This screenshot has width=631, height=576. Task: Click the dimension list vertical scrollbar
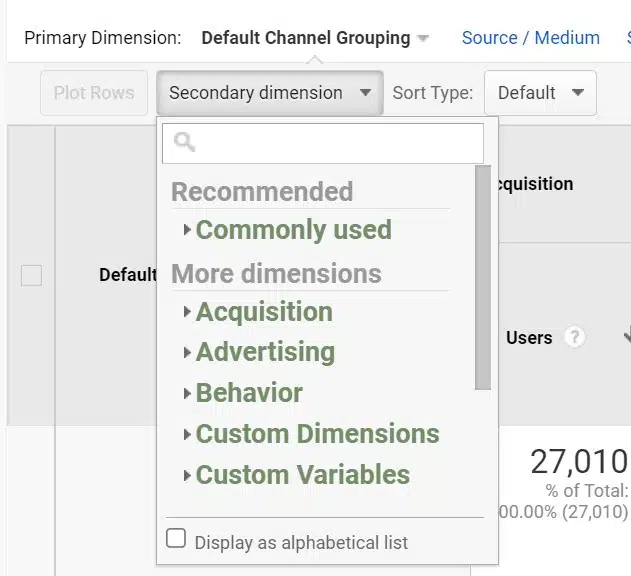pos(483,280)
